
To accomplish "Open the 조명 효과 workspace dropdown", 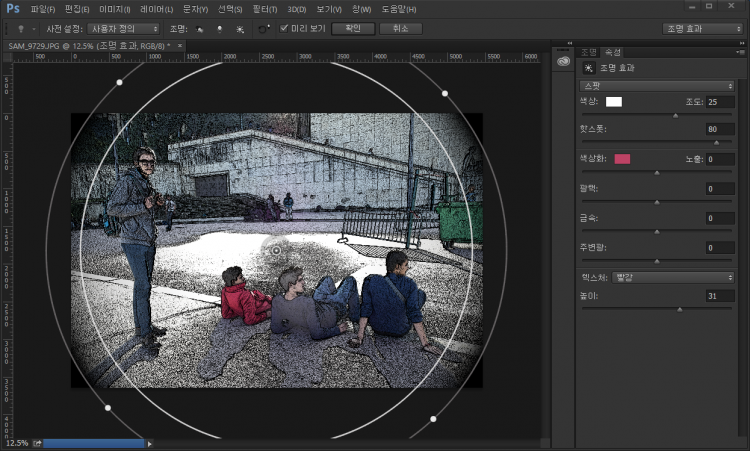I will (703, 29).
